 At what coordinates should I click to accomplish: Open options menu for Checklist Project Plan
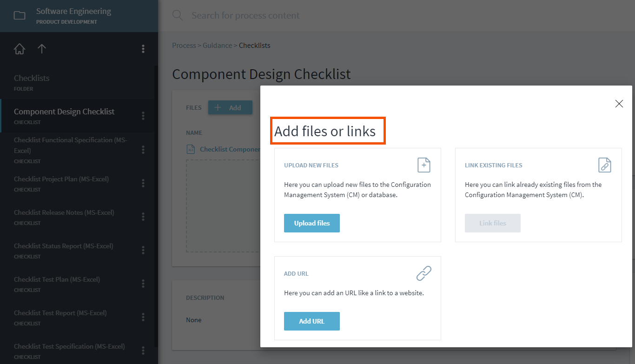coord(143,183)
